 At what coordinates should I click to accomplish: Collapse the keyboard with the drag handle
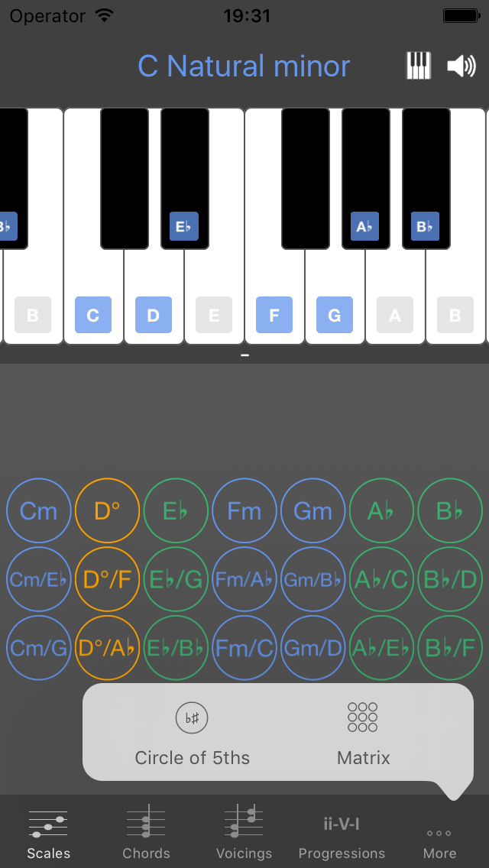click(x=244, y=354)
